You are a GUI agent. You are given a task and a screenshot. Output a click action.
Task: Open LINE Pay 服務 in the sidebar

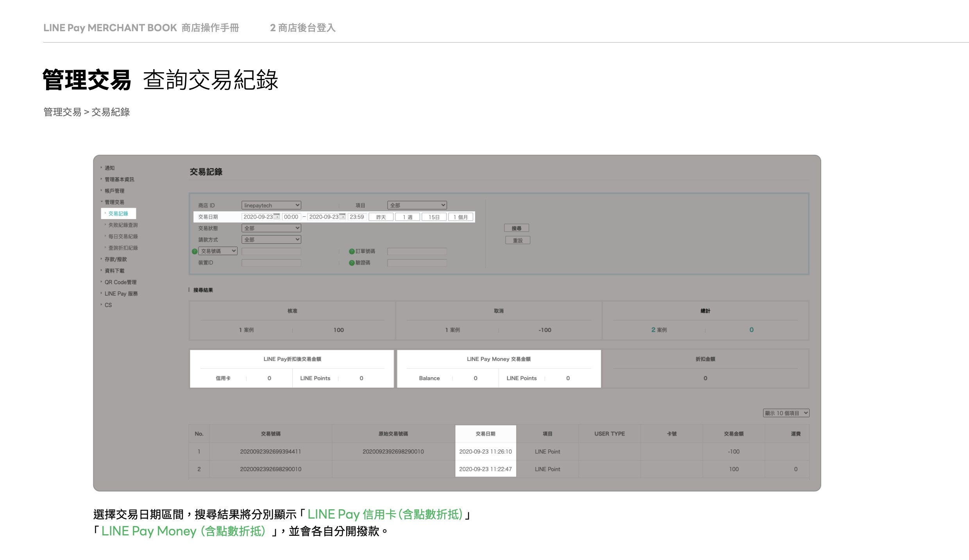pos(121,293)
